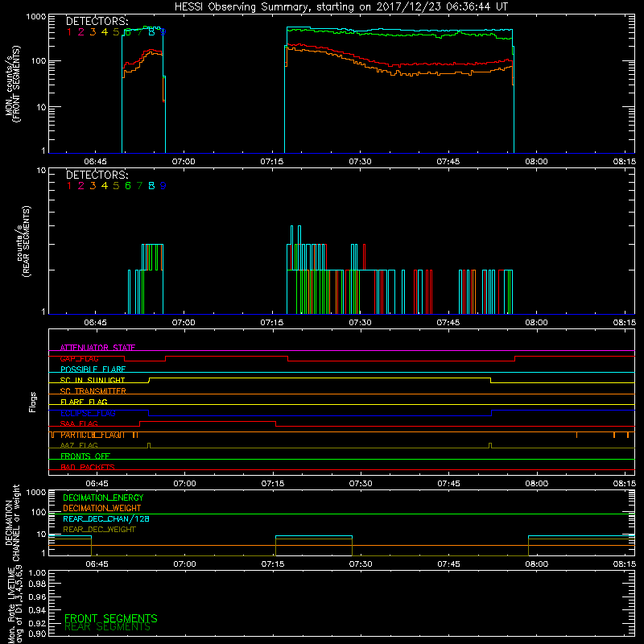This screenshot has height=644, width=644.
Task: Click the SC_TRANSMITTER flag label
Action: [93, 391]
